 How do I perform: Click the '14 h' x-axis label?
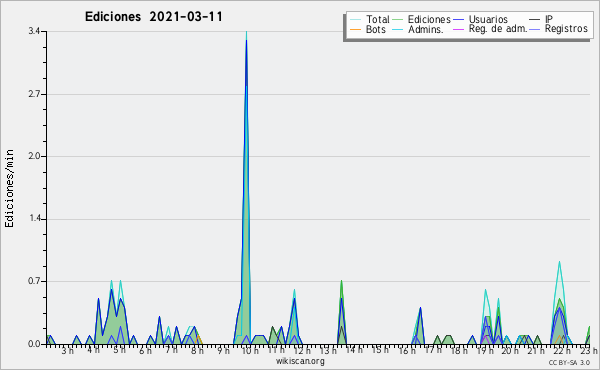pos(354,350)
